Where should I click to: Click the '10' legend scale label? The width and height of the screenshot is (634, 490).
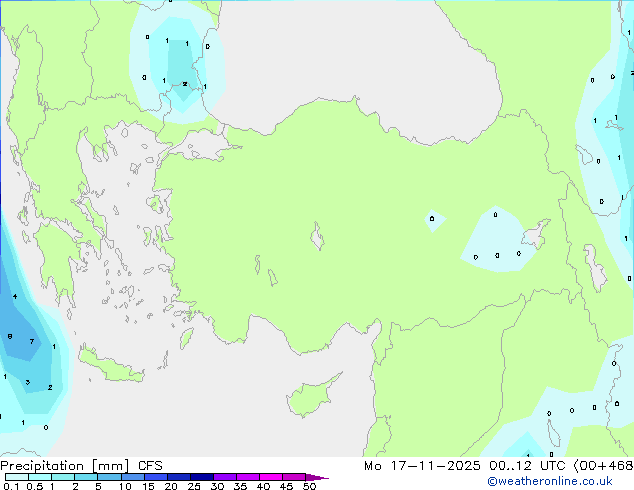pyautogui.click(x=125, y=486)
